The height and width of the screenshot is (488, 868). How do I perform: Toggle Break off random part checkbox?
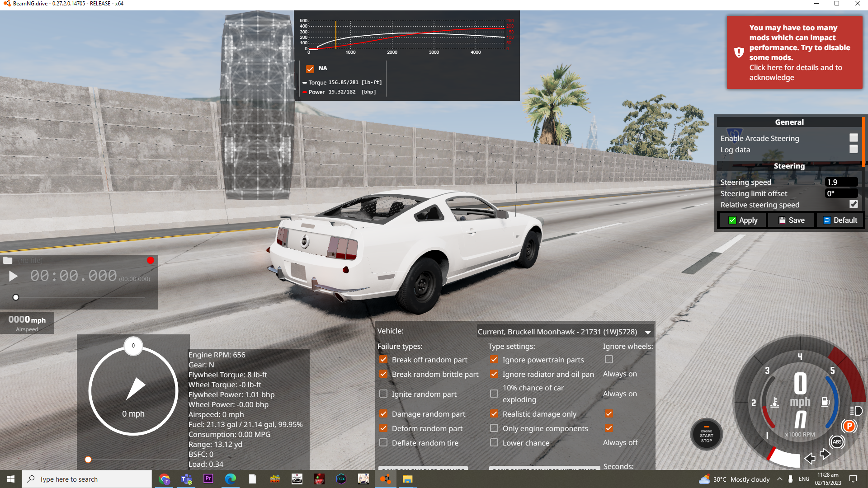383,360
